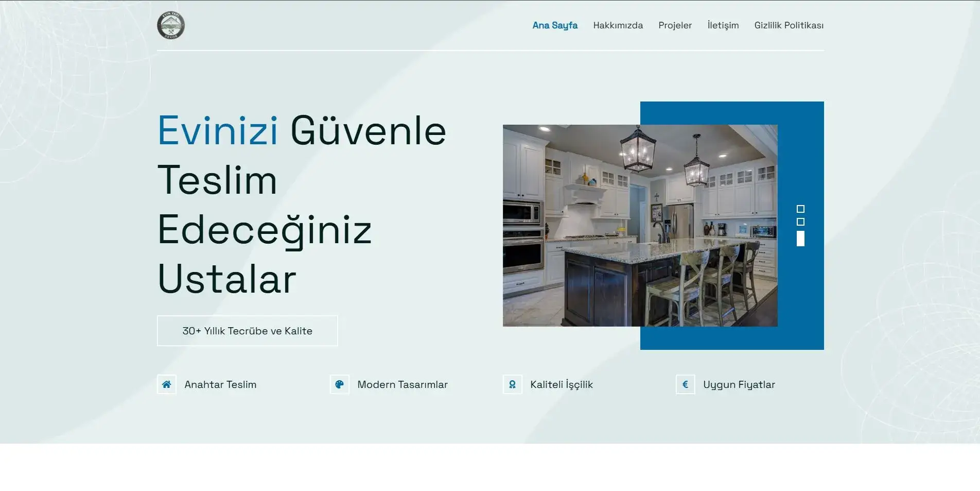
Task: Click the kitchen photo in the slider
Action: click(x=640, y=225)
